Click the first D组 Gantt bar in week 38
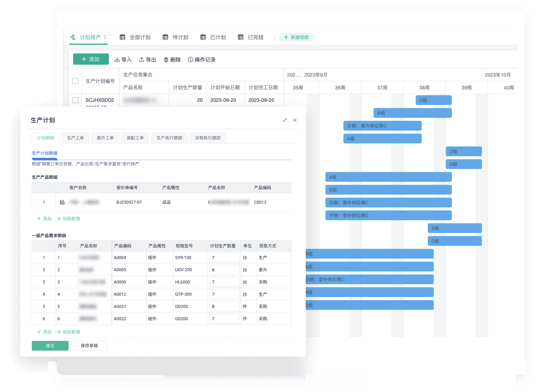Viewport: 538px width, 392px height. pyautogui.click(x=434, y=100)
